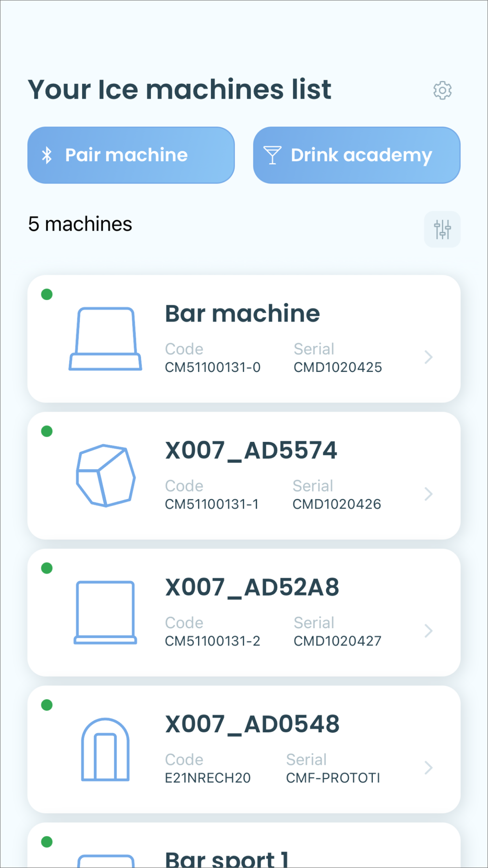Click the green status dot on X007_AD0548

47,705
